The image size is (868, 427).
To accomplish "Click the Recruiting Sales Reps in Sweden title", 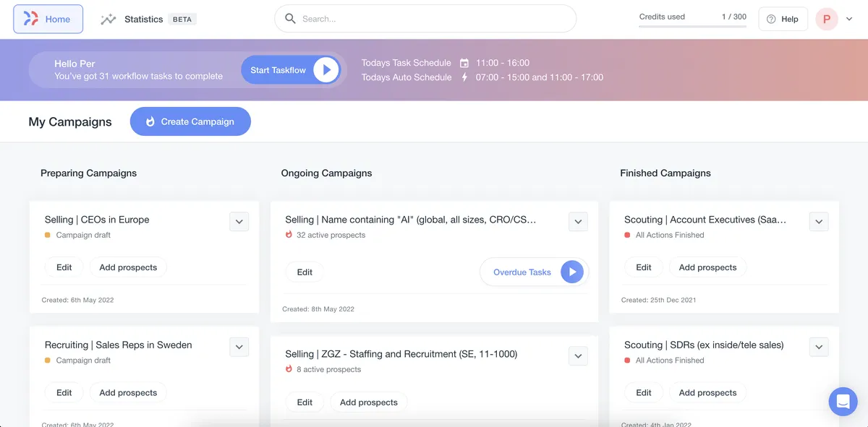I will pos(119,345).
